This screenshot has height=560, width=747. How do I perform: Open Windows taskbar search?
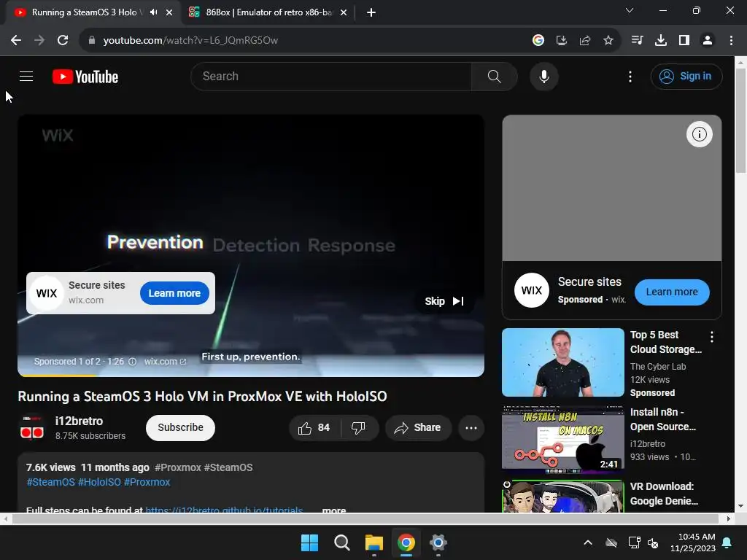[342, 542]
